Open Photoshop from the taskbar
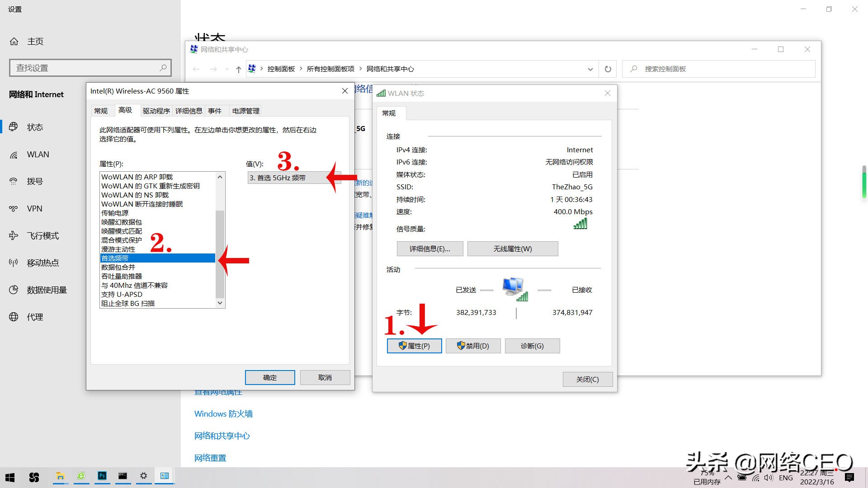This screenshot has width=868, height=488. [102, 476]
